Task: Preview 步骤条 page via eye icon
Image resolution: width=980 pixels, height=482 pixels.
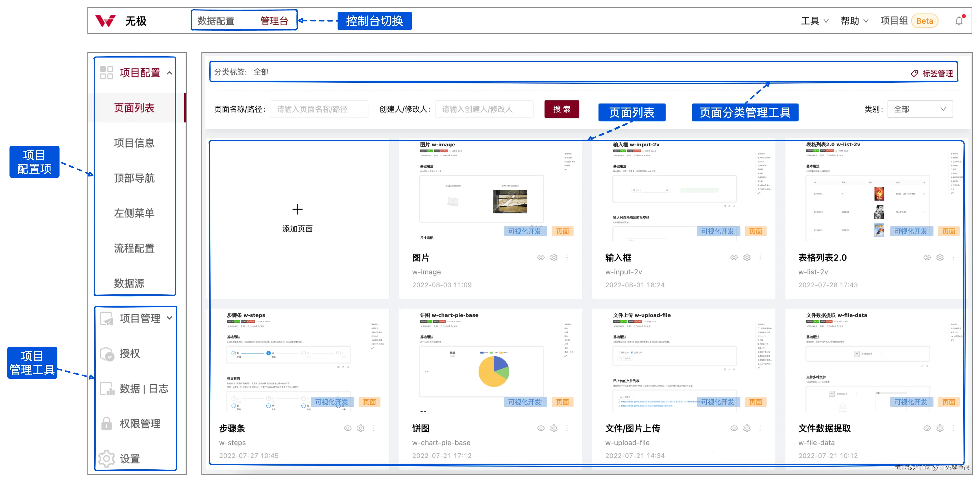Action: 348,428
